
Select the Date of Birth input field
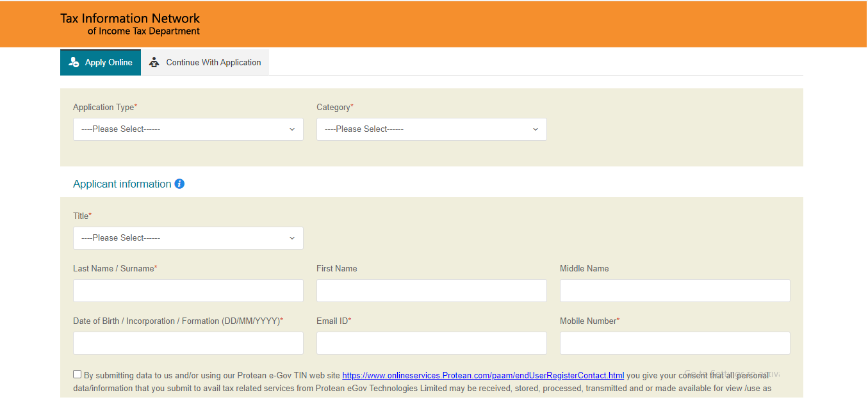tap(188, 343)
